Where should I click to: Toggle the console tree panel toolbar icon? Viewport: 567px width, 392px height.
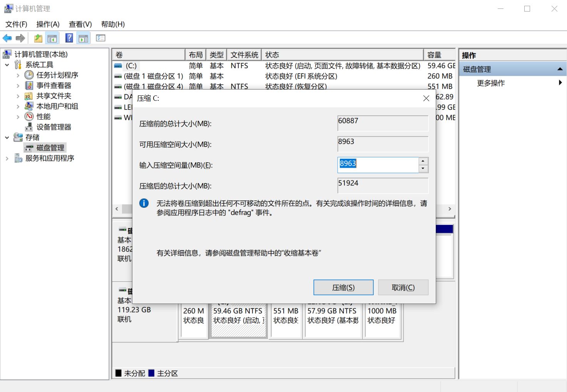click(x=52, y=38)
